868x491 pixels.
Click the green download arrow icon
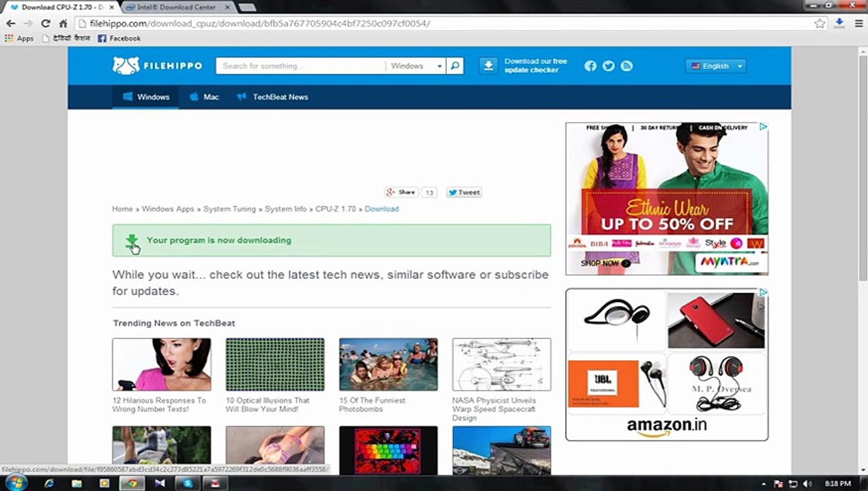(x=132, y=241)
